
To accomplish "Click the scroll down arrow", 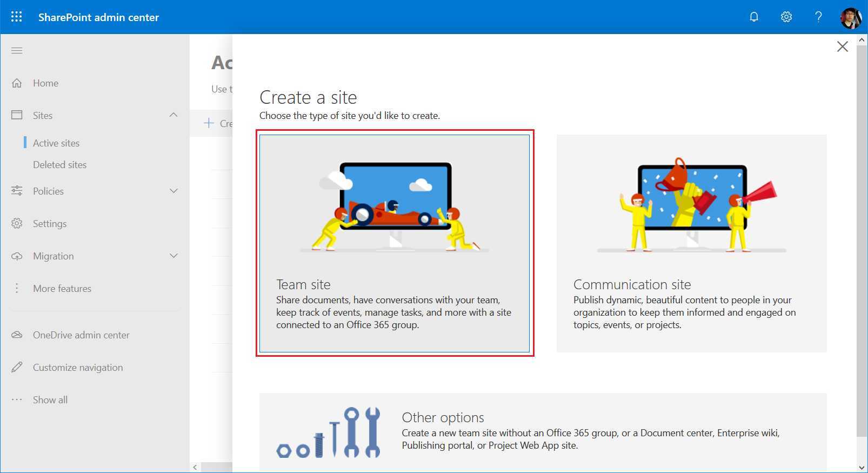I will (862, 468).
